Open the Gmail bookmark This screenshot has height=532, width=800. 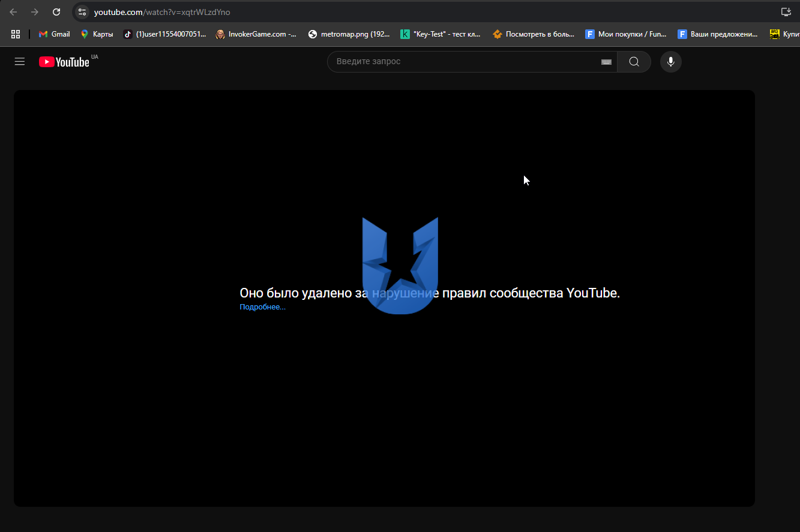point(55,34)
